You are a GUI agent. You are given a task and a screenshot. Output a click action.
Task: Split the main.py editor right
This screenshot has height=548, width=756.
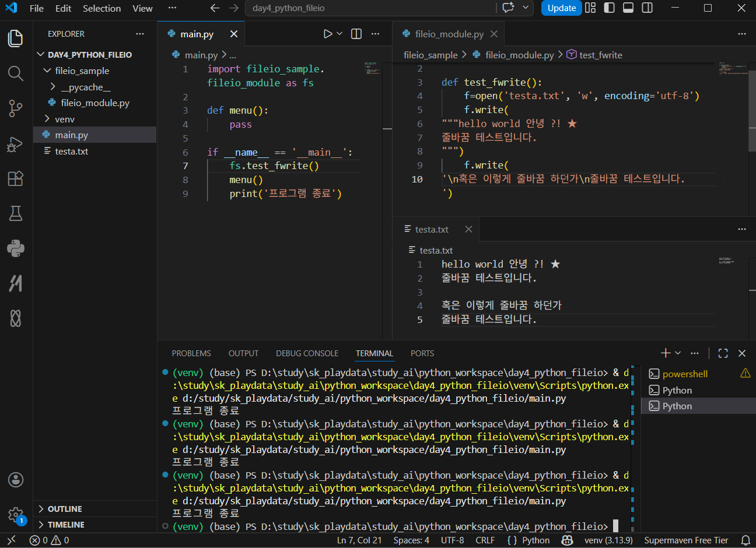point(356,34)
